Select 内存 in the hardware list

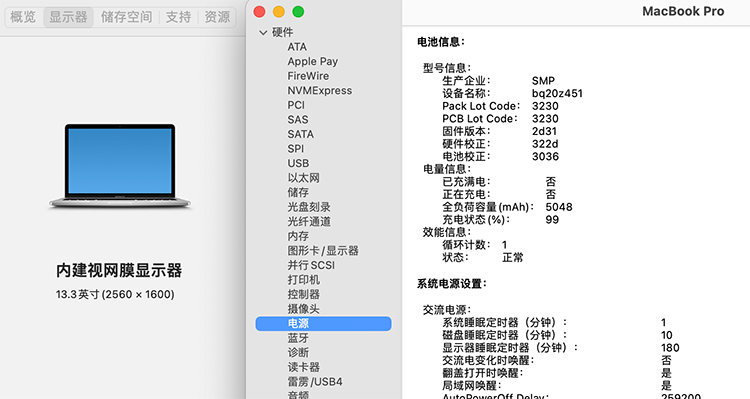[x=298, y=236]
